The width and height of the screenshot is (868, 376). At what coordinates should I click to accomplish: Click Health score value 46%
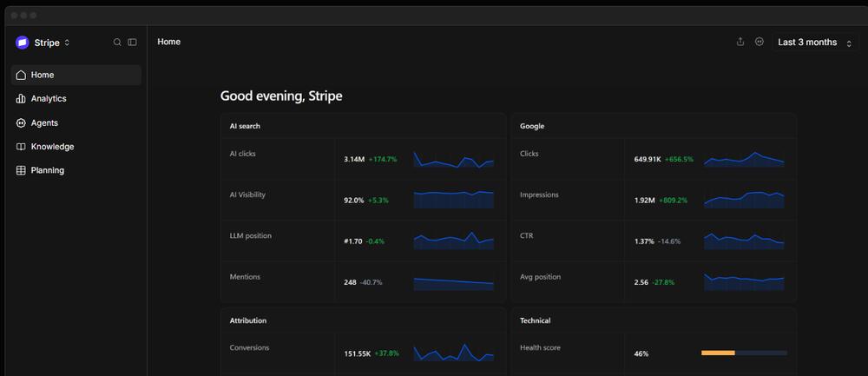[x=641, y=353]
